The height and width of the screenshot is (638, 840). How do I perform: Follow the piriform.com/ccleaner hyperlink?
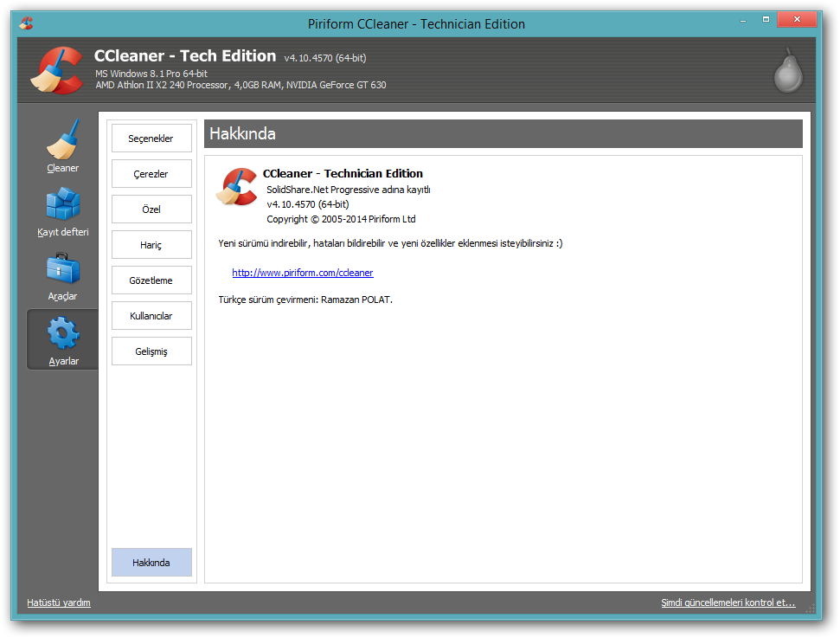point(303,273)
